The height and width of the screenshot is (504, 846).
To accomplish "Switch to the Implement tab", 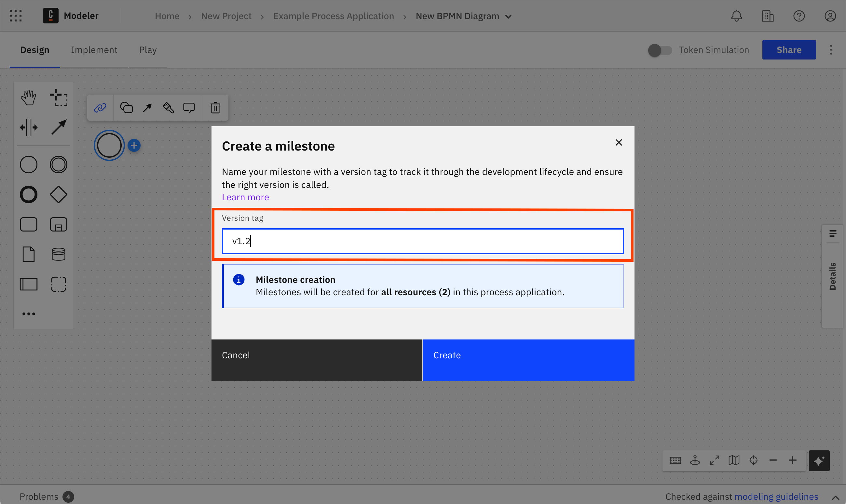I will [94, 49].
